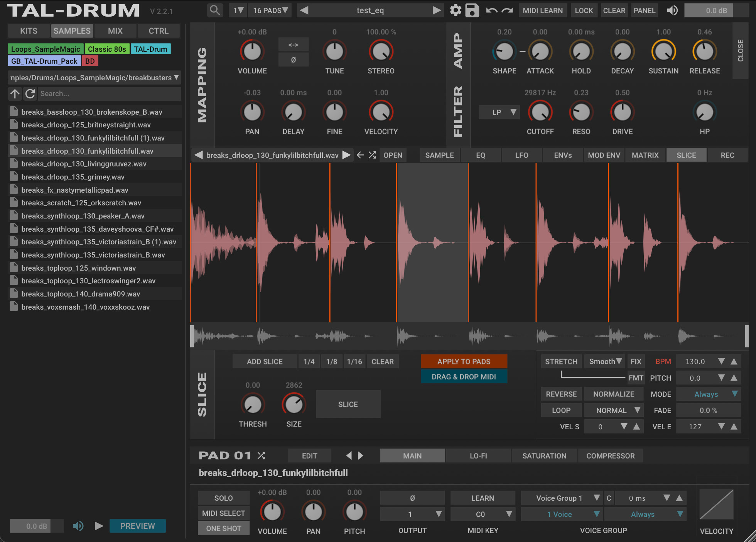Toggle ONE SHOT mode for the pad
756x542 pixels.
tap(223, 528)
